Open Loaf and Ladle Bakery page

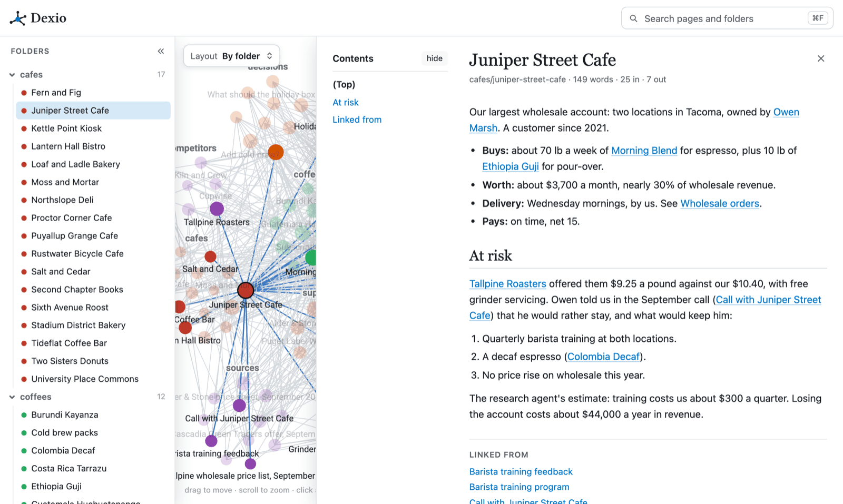[x=93, y=164]
